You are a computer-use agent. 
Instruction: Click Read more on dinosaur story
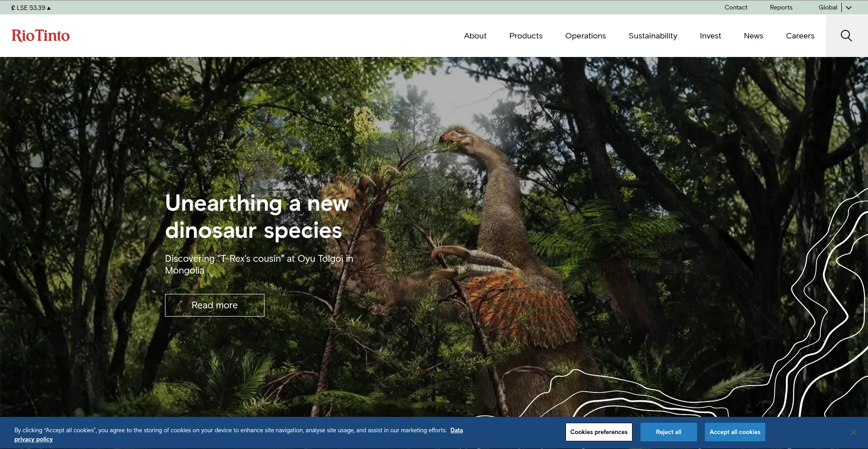(x=214, y=305)
